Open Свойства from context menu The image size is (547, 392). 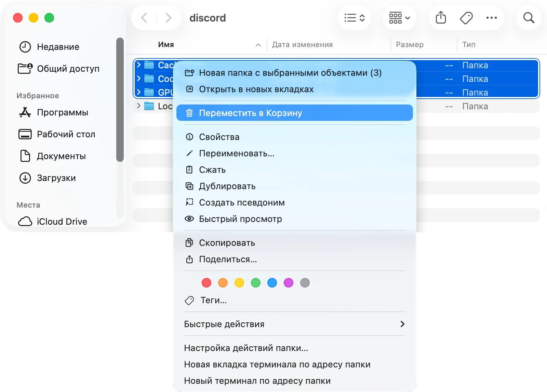pos(295,137)
